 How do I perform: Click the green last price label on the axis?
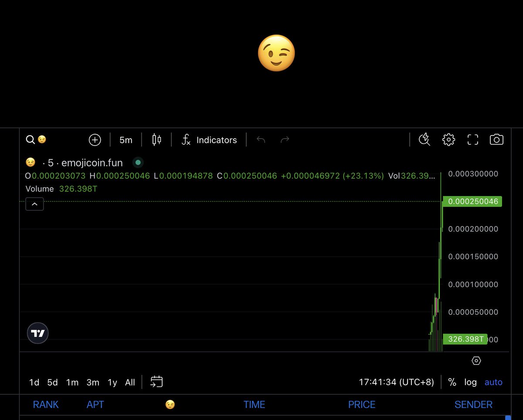tap(472, 201)
